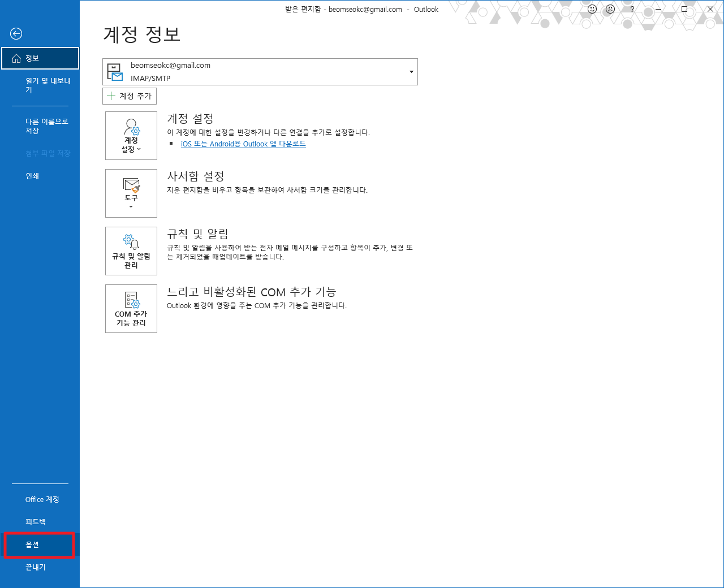The height and width of the screenshot is (588, 724).
Task: Open the 열기 및 내보내기 menu
Action: (40, 85)
